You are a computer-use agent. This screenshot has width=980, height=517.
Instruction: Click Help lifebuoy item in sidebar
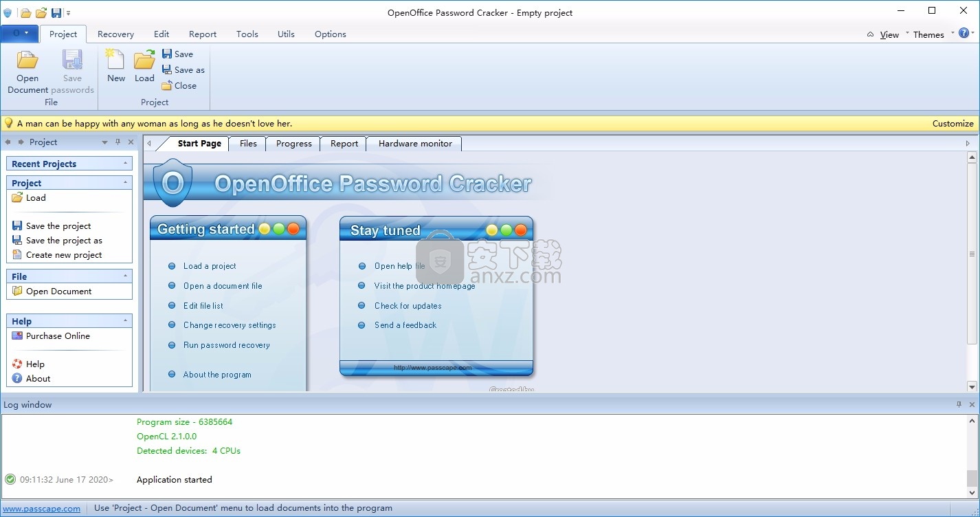28,364
